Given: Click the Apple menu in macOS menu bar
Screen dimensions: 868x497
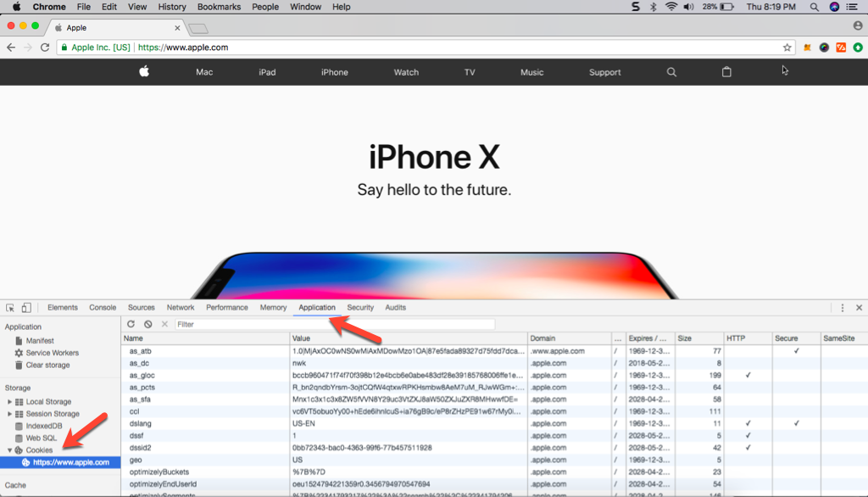Looking at the screenshot, I should [x=17, y=7].
